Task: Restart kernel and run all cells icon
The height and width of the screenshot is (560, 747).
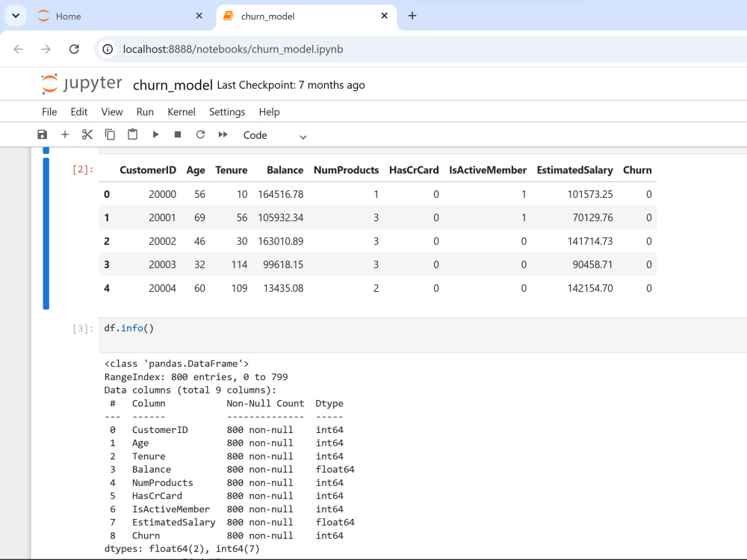Action: (x=223, y=134)
